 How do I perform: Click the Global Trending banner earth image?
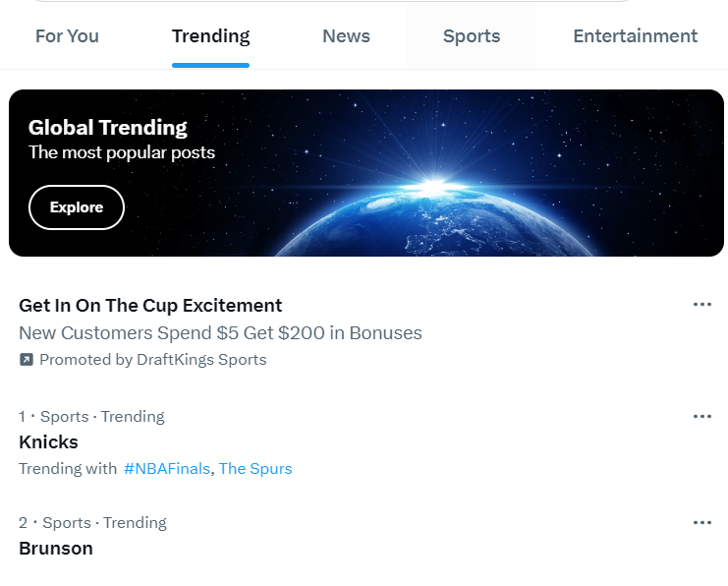[434, 218]
